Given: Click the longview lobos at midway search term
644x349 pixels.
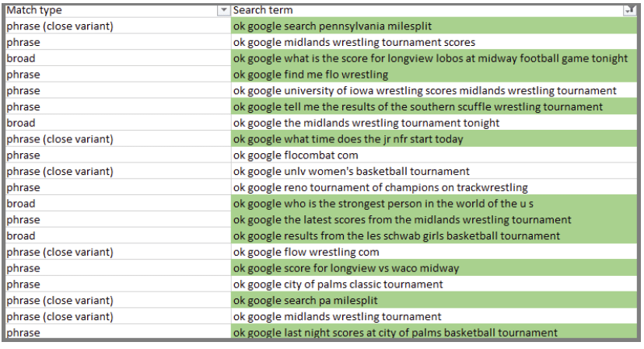Looking at the screenshot, I should pos(431,58).
